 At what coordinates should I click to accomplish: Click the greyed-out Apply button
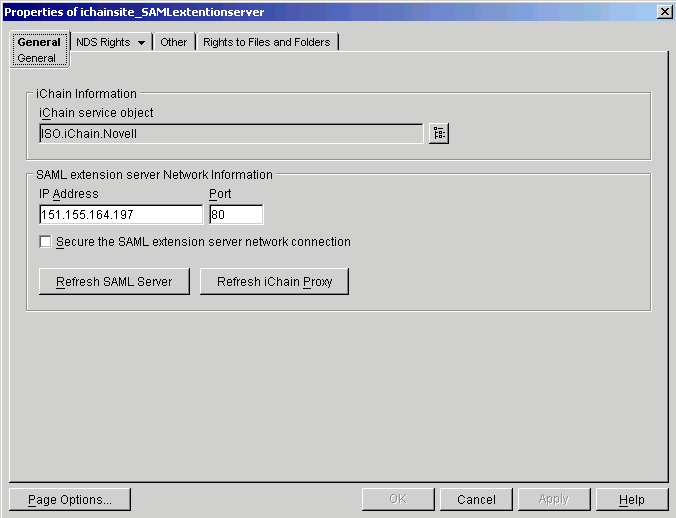coord(554,499)
